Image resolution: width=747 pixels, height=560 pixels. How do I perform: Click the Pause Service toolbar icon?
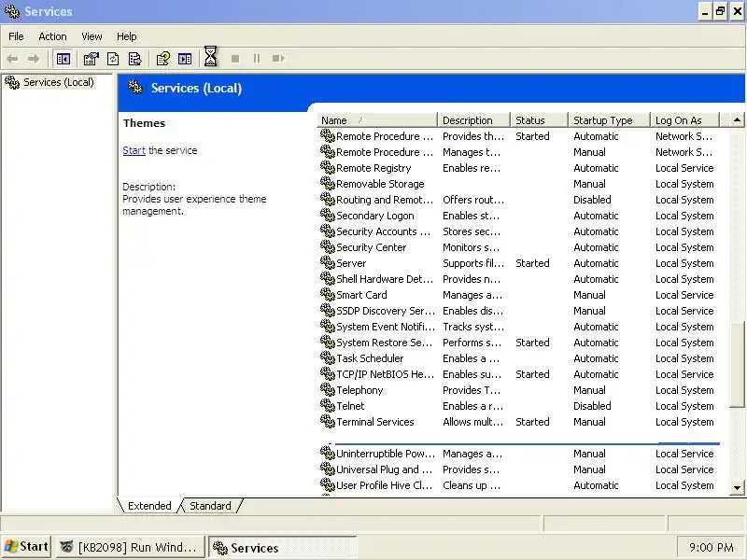257,59
